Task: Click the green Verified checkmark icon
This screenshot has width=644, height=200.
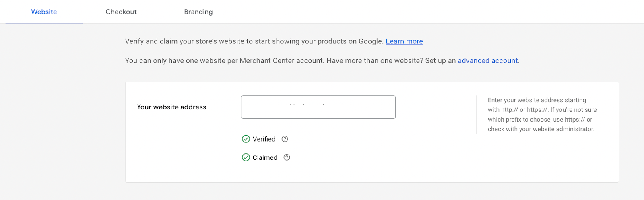Action: pos(246,139)
